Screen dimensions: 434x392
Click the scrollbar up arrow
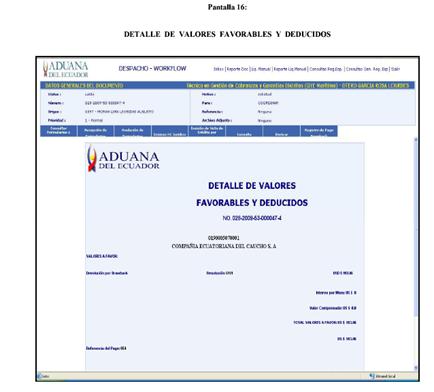tap(416, 140)
